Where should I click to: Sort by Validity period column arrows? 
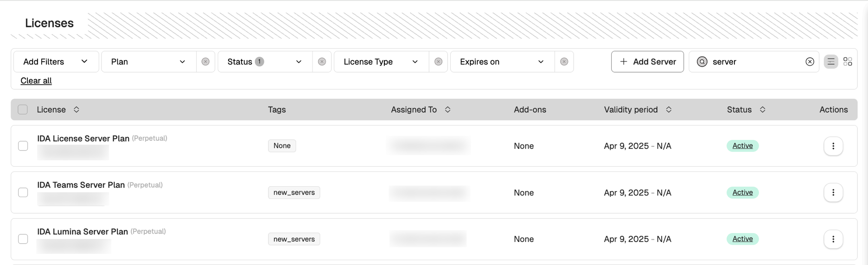pyautogui.click(x=669, y=110)
